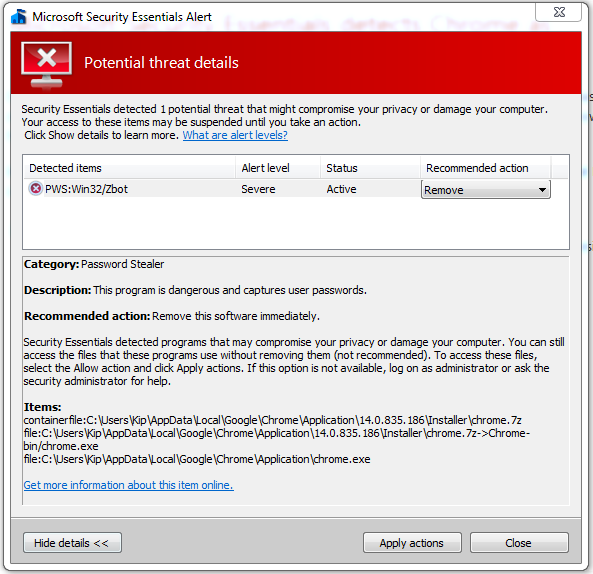Click the Close button at the bottom
This screenshot has width=593, height=574.
[x=519, y=543]
